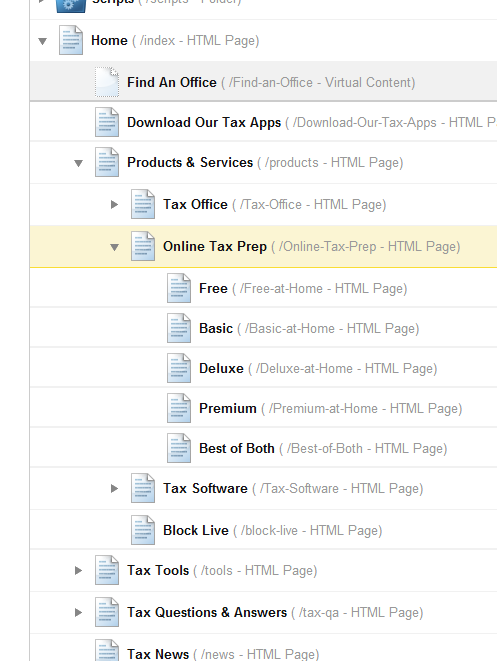Viewport: 497px width, 661px height.
Task: Open the Best of Both entry
Action: (x=237, y=449)
